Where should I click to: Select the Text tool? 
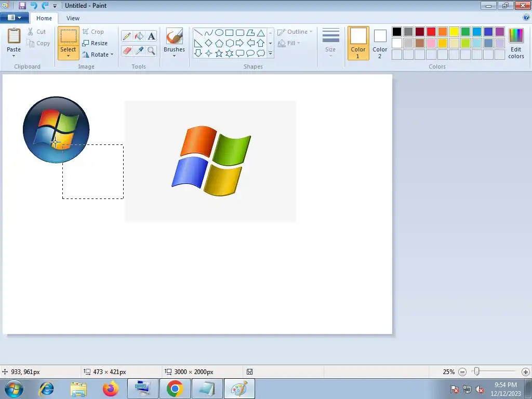151,36
